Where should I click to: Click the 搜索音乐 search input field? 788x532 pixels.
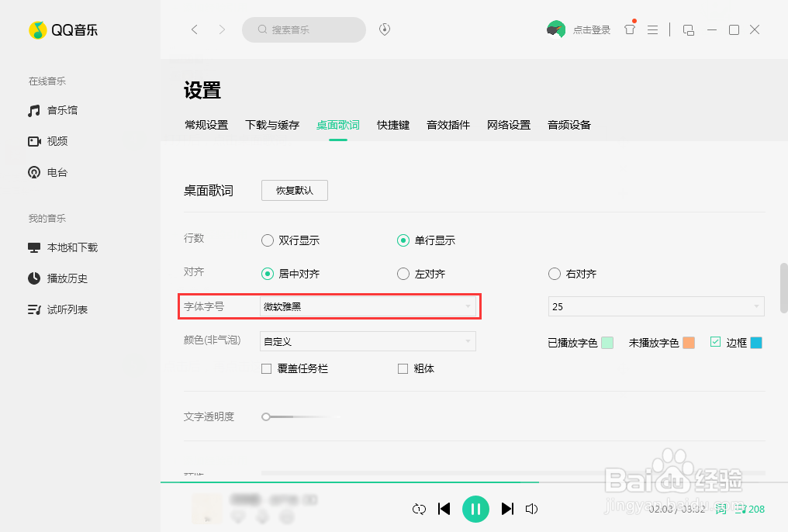[x=302, y=29]
